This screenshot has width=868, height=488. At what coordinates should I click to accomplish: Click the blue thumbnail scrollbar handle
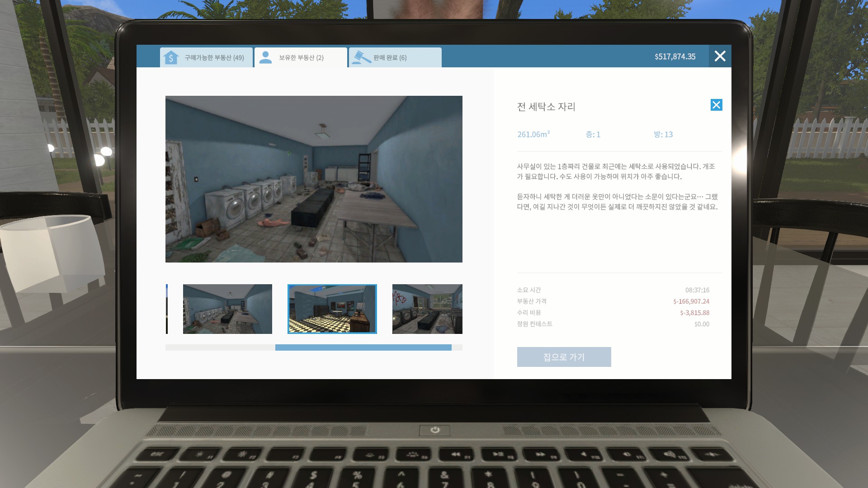point(363,347)
